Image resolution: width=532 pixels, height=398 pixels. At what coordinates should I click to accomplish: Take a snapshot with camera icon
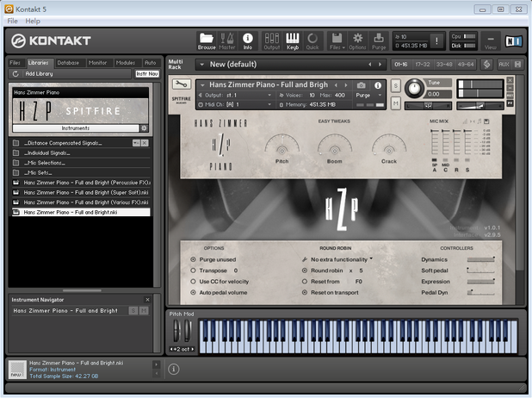pos(362,85)
